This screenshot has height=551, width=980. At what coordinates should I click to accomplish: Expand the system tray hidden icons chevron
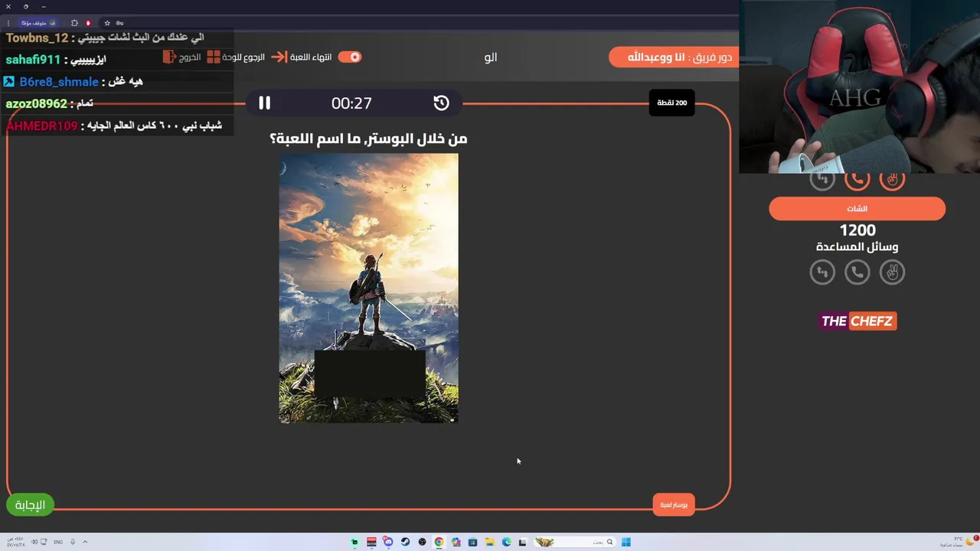coord(85,542)
